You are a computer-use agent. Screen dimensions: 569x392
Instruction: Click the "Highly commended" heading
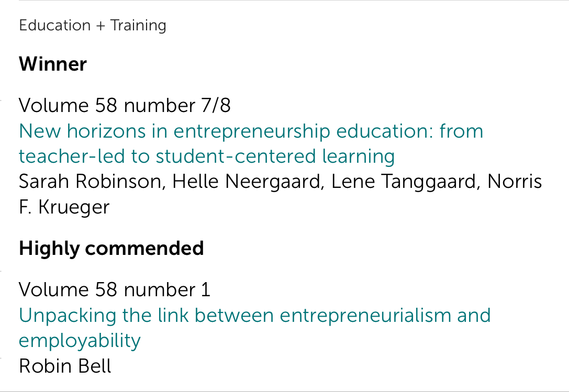(111, 248)
